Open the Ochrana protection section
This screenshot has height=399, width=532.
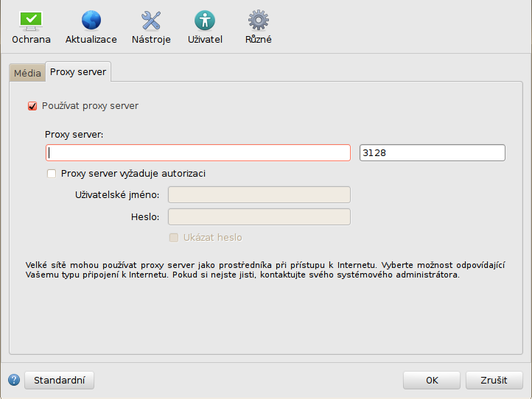coord(31,28)
